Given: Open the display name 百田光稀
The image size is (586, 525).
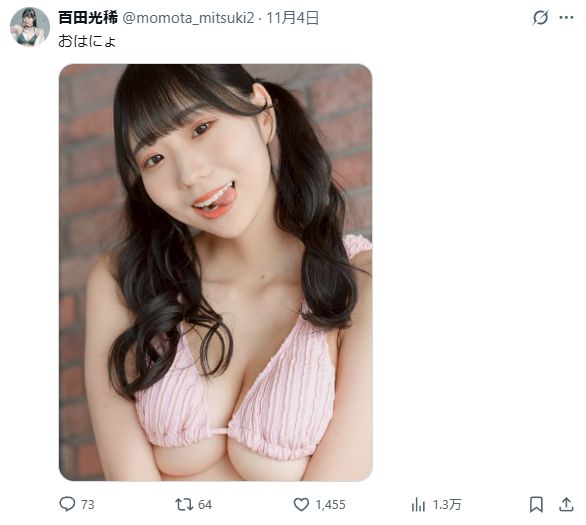Looking at the screenshot, I should [88, 18].
